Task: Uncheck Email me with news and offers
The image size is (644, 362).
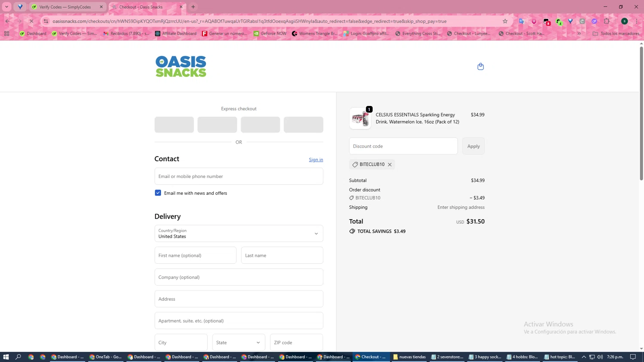Action: coord(158,193)
